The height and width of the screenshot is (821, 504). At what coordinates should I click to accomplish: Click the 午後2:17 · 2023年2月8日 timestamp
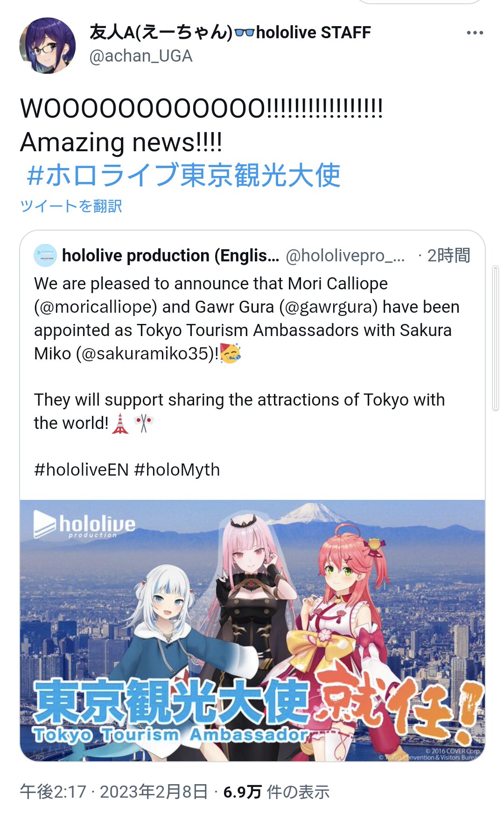point(114,792)
